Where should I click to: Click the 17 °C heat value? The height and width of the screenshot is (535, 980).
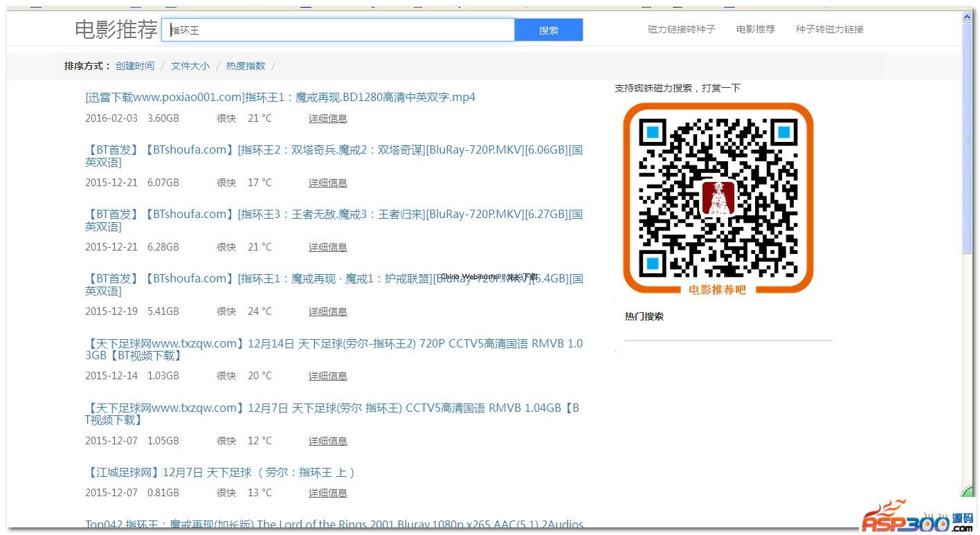[260, 183]
